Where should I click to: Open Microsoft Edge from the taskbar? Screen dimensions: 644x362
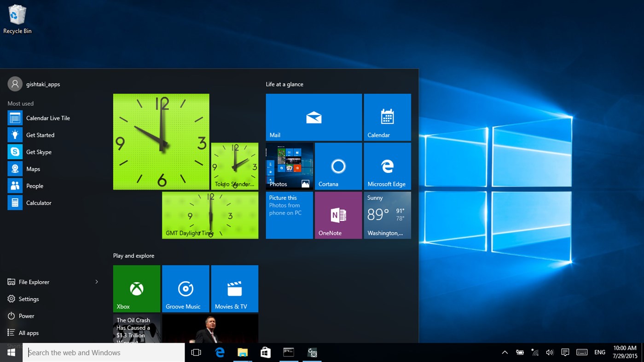tap(220, 352)
